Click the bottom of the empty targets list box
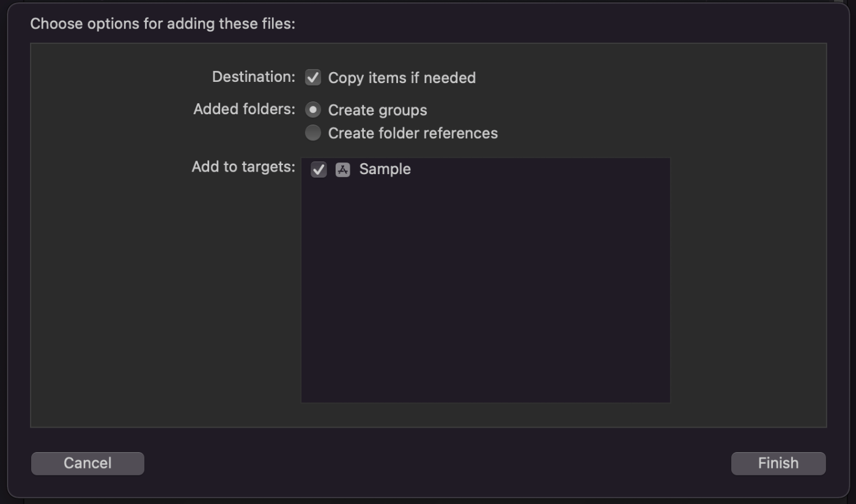856x504 pixels. [485, 391]
